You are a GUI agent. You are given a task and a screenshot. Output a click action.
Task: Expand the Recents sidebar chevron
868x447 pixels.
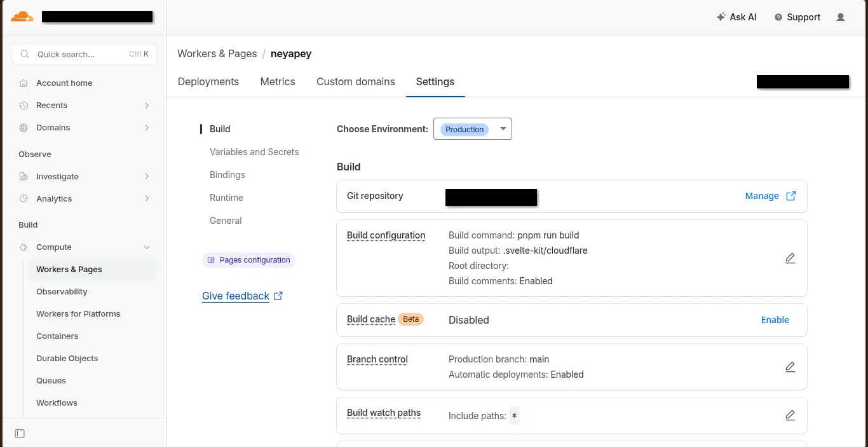click(x=147, y=106)
